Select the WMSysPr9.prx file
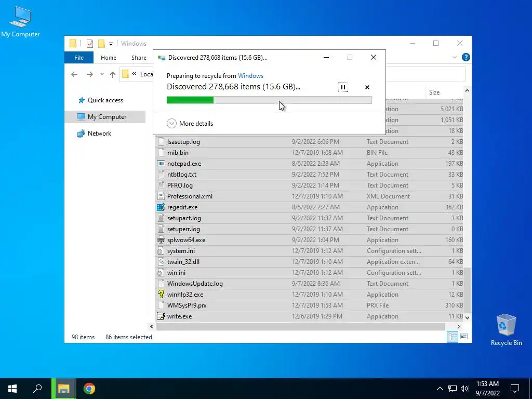Image resolution: width=532 pixels, height=399 pixels. click(x=310, y=305)
